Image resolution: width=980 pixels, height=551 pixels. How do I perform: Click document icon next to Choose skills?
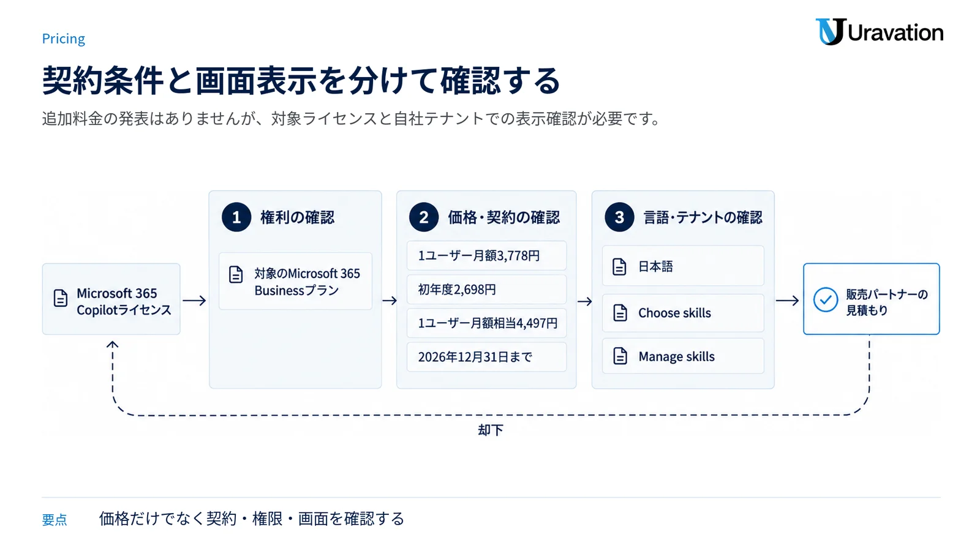pos(620,313)
